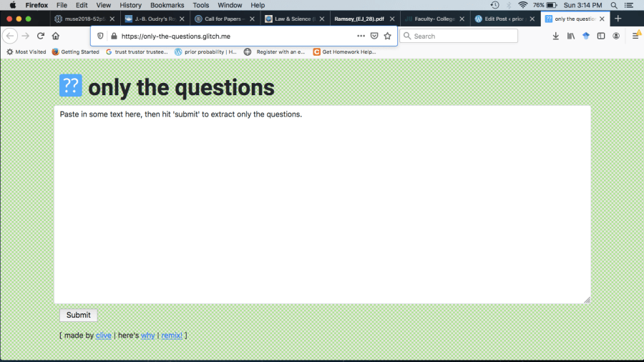Open the Library icon in toolbar
This screenshot has width=644, height=362.
(x=571, y=36)
